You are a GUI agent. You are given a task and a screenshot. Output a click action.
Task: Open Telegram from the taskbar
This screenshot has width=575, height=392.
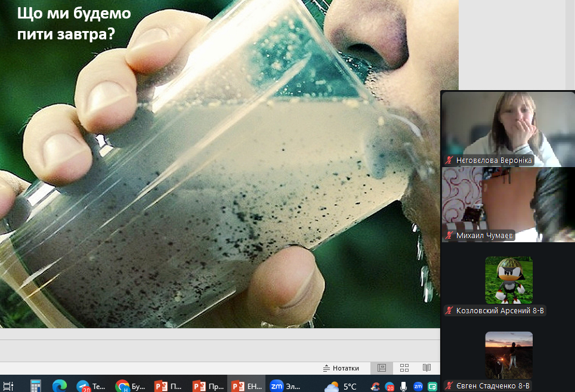pyautogui.click(x=90, y=386)
